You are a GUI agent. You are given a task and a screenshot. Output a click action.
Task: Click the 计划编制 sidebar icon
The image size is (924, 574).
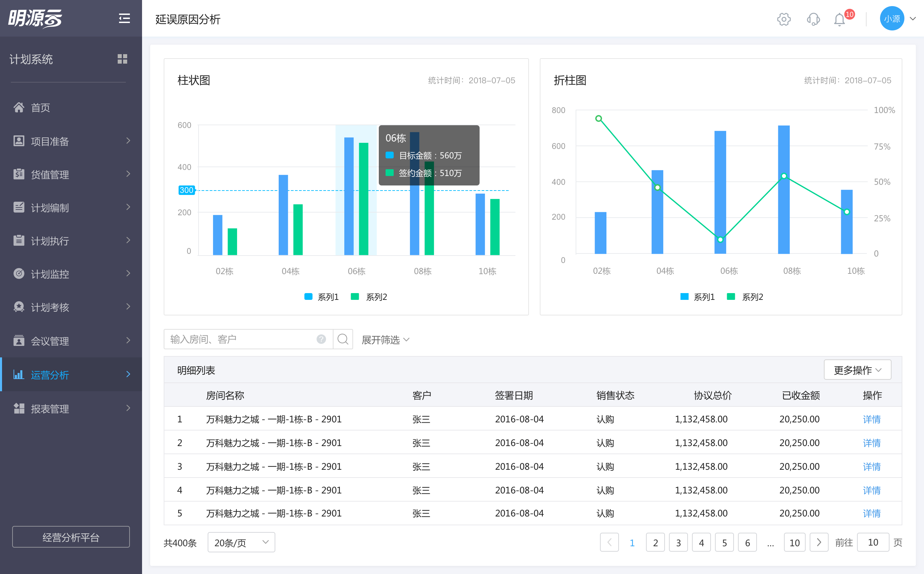[19, 207]
